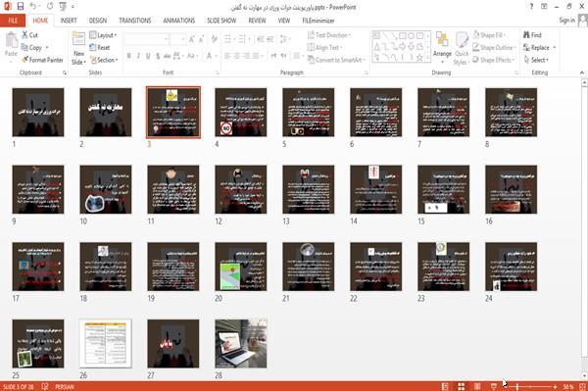The image size is (588, 391).
Task: Open the FILE tab
Action: click(13, 21)
